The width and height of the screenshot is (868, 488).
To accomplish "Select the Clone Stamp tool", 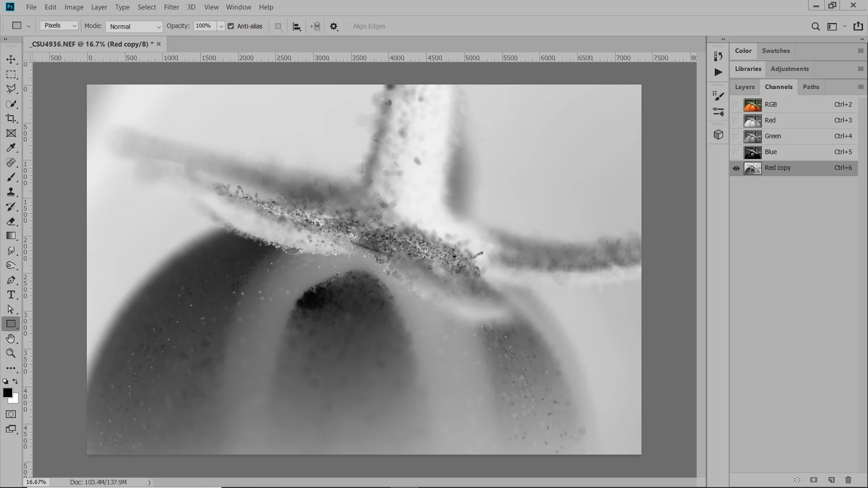I will (11, 192).
